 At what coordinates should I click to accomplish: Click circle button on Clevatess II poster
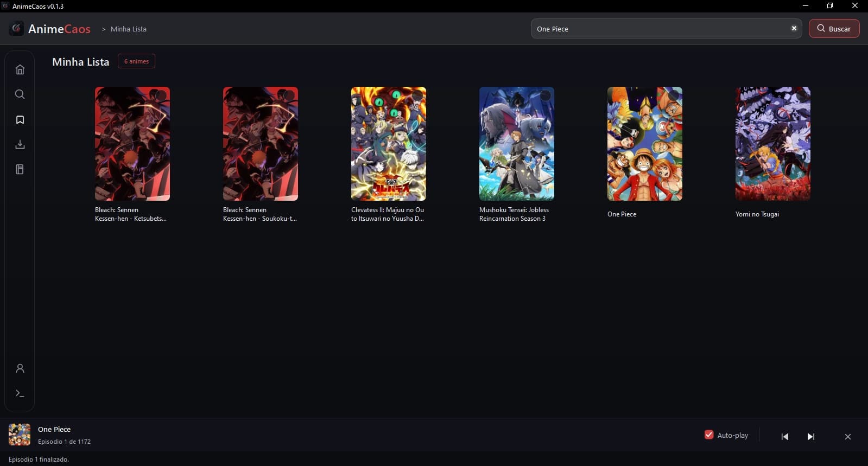click(x=417, y=95)
